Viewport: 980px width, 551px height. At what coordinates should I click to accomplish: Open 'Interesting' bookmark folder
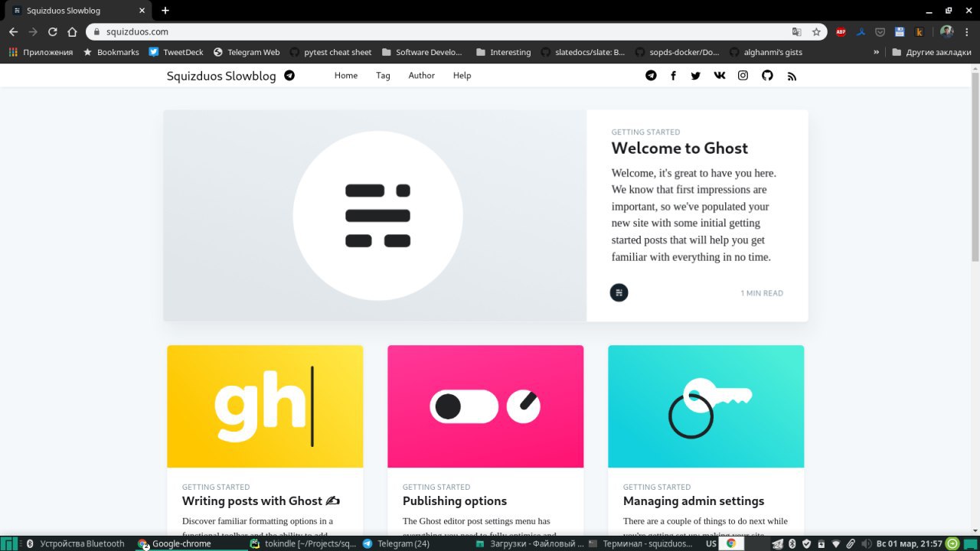[x=503, y=52]
